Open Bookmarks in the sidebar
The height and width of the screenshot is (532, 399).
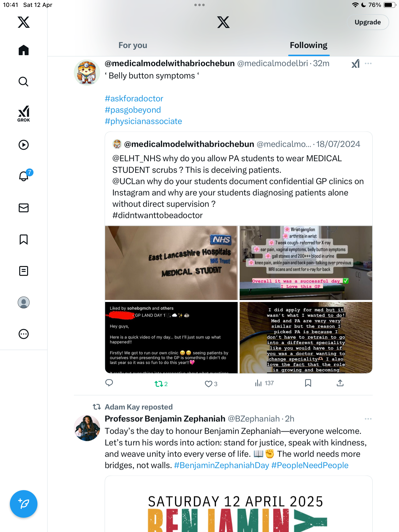[x=24, y=239]
